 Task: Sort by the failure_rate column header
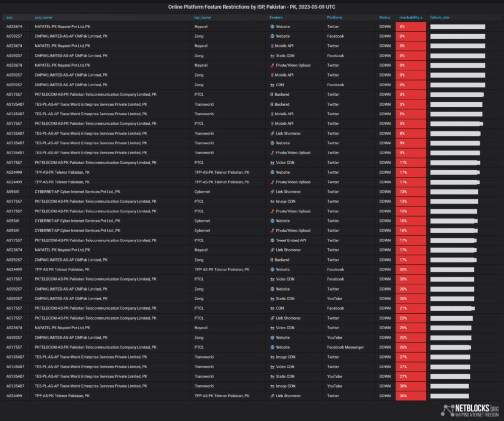point(439,17)
